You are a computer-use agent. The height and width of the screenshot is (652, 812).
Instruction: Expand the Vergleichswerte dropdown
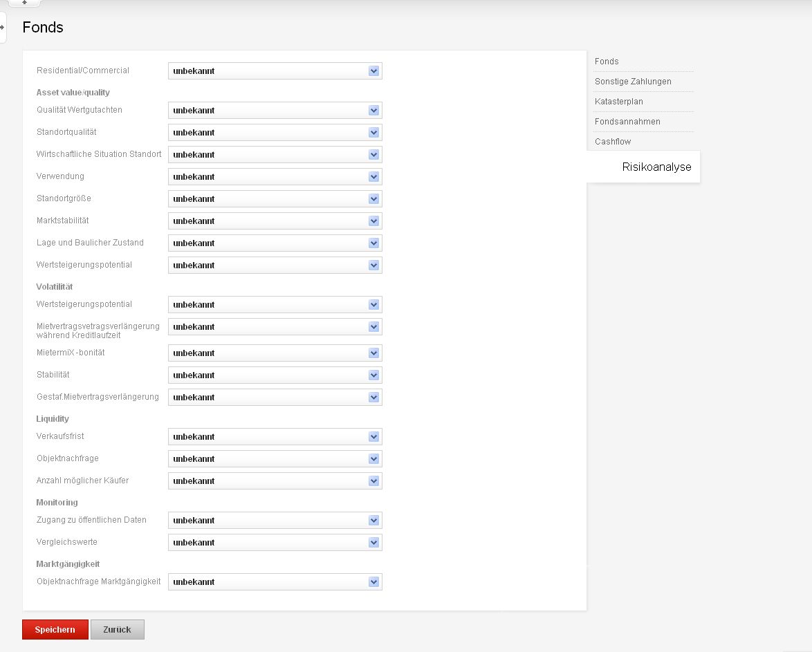(275, 543)
